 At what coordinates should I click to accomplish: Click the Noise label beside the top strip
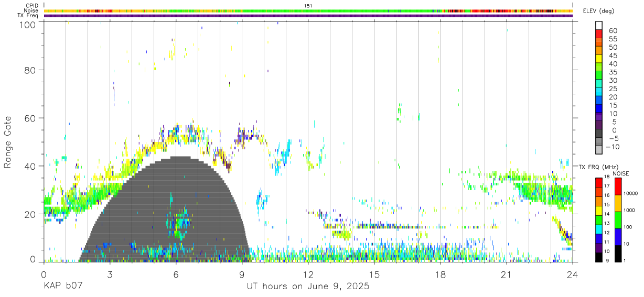point(31,10)
